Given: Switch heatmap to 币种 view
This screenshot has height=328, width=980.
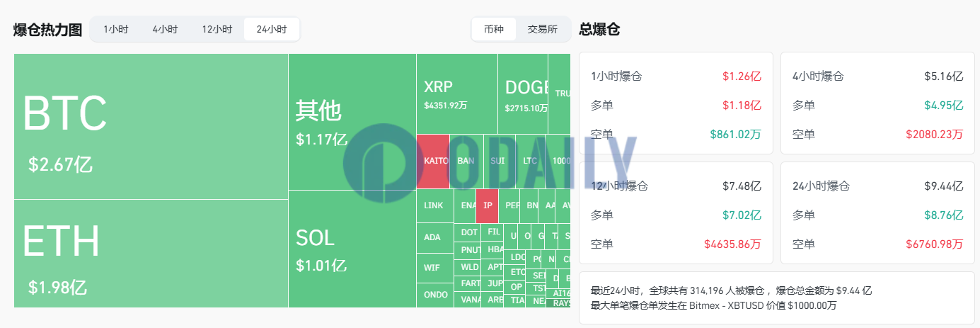Looking at the screenshot, I should 494,29.
